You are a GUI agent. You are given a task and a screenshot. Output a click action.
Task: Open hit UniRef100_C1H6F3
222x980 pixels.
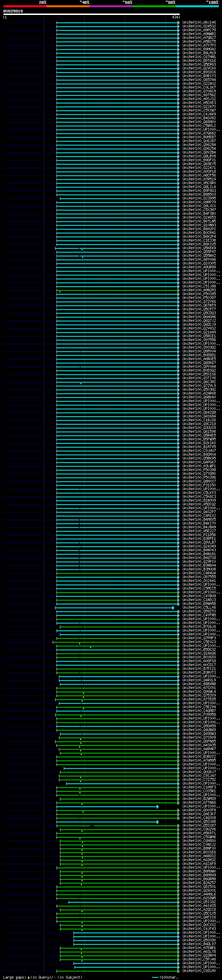pos(199,787)
